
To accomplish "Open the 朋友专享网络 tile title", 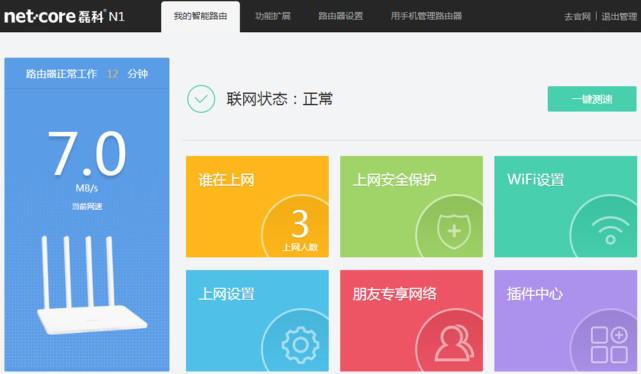I will pos(394,294).
